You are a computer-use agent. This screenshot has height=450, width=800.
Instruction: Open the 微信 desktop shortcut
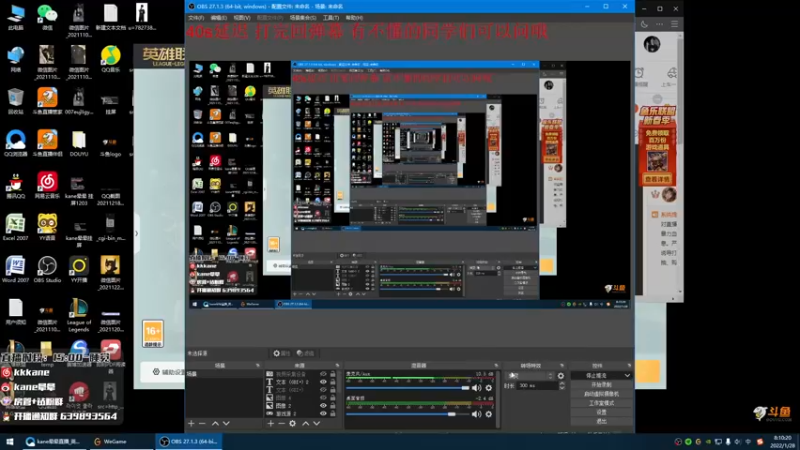coord(47,17)
